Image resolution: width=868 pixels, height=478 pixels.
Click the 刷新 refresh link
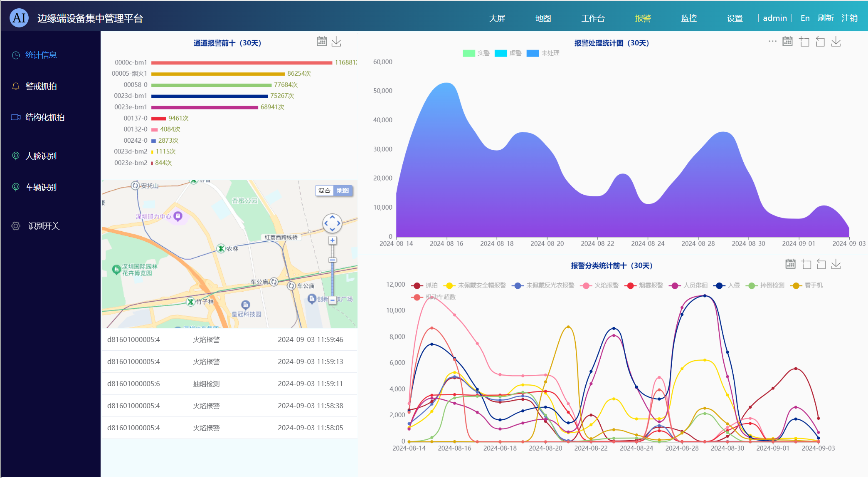coord(825,18)
